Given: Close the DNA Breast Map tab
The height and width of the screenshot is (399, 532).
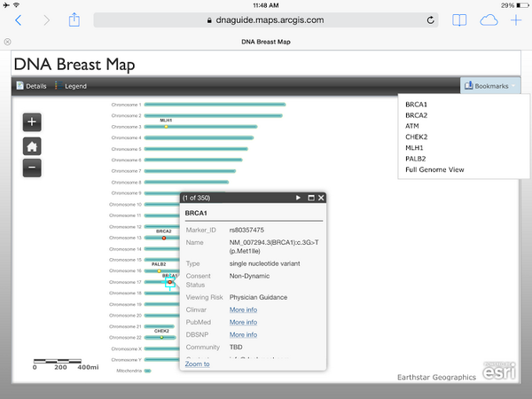Looking at the screenshot, I should [x=7, y=42].
